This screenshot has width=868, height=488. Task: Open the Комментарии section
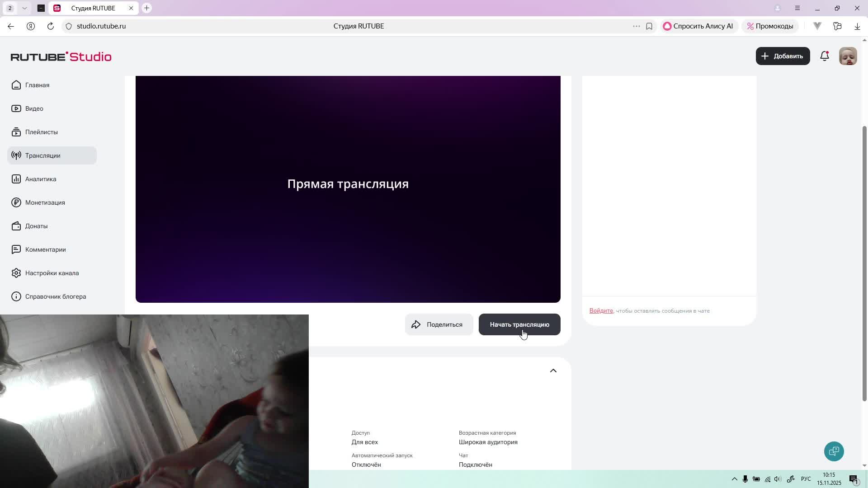point(45,249)
